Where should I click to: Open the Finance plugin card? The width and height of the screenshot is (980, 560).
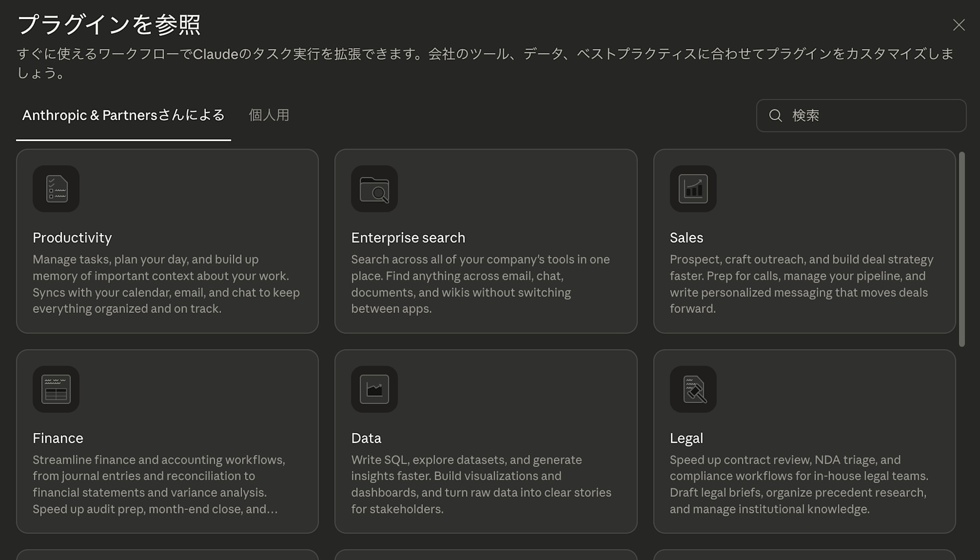(x=168, y=440)
